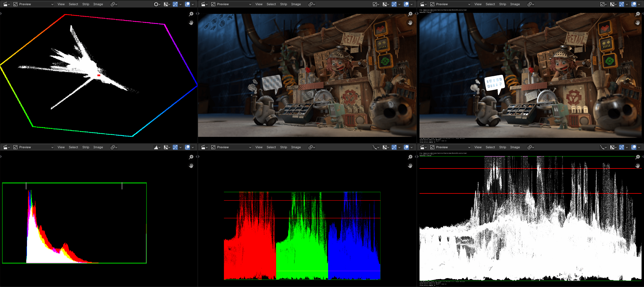Viewport: 644px width, 287px height.
Task: Click the pan hand in the luma waveform panel
Action: click(637, 166)
